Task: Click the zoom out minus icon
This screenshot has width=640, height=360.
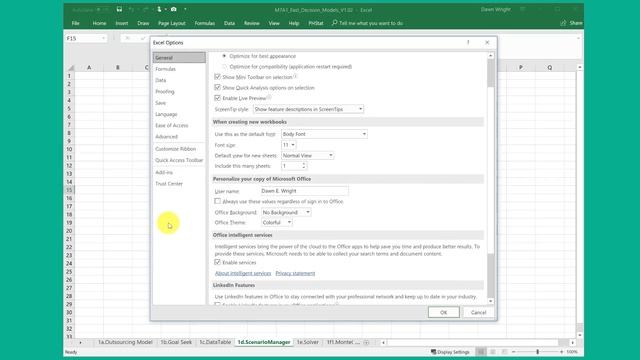Action: coord(514,352)
